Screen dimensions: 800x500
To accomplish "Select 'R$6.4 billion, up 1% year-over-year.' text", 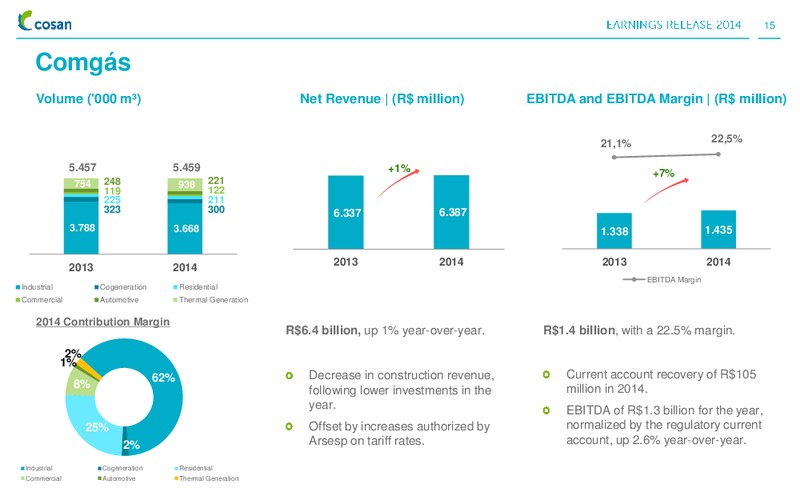I will tap(385, 331).
